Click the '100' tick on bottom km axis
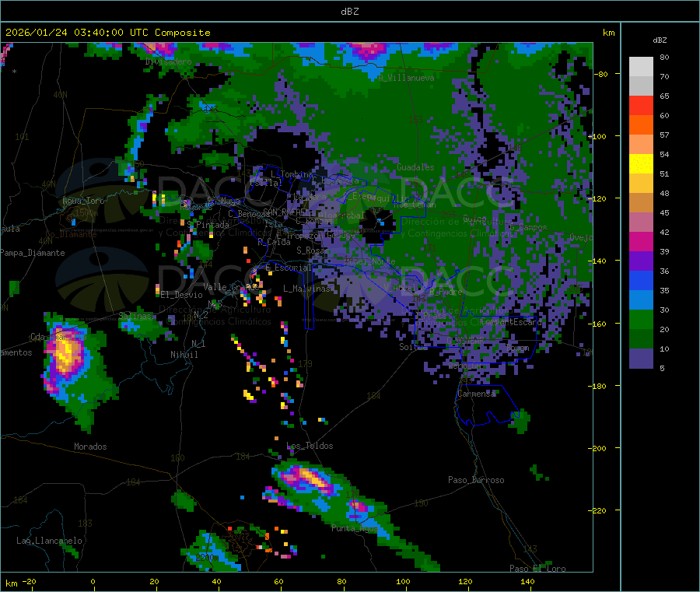The image size is (700, 592). pos(403,582)
